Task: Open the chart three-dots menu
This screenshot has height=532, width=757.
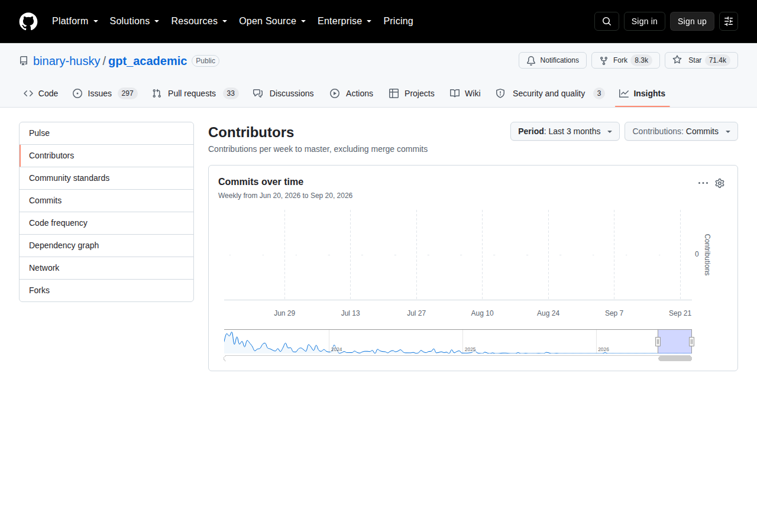Action: (x=703, y=183)
